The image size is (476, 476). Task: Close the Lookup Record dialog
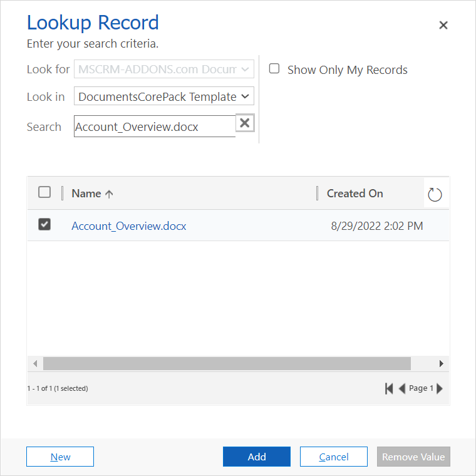point(443,25)
